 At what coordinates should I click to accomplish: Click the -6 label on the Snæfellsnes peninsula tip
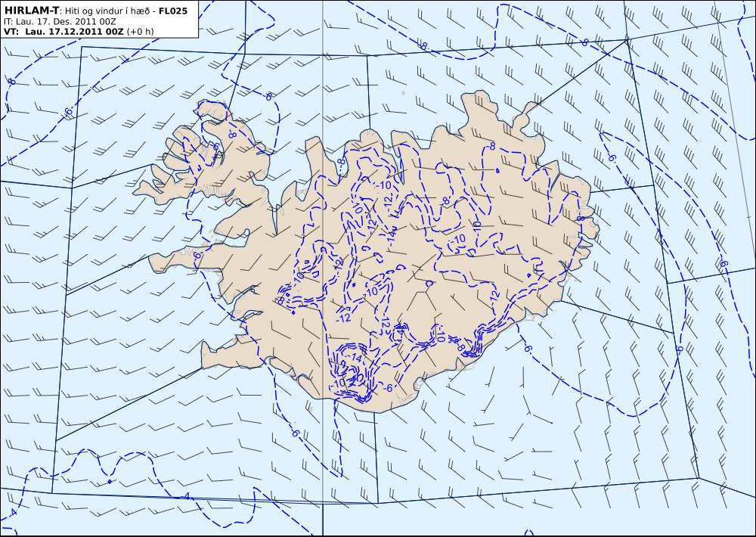tap(197, 255)
